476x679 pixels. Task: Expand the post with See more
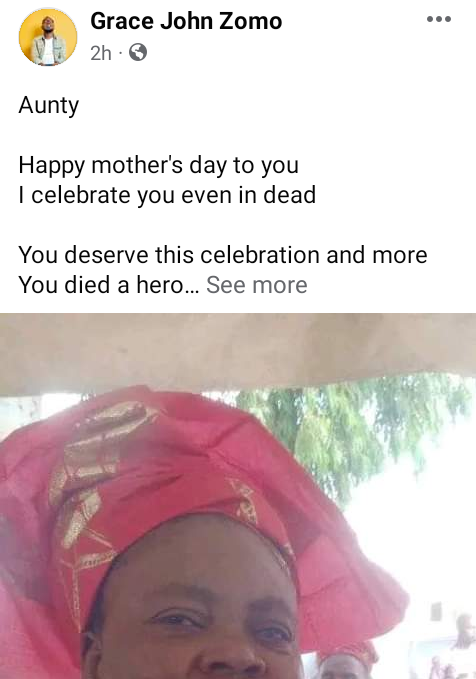[x=257, y=285]
